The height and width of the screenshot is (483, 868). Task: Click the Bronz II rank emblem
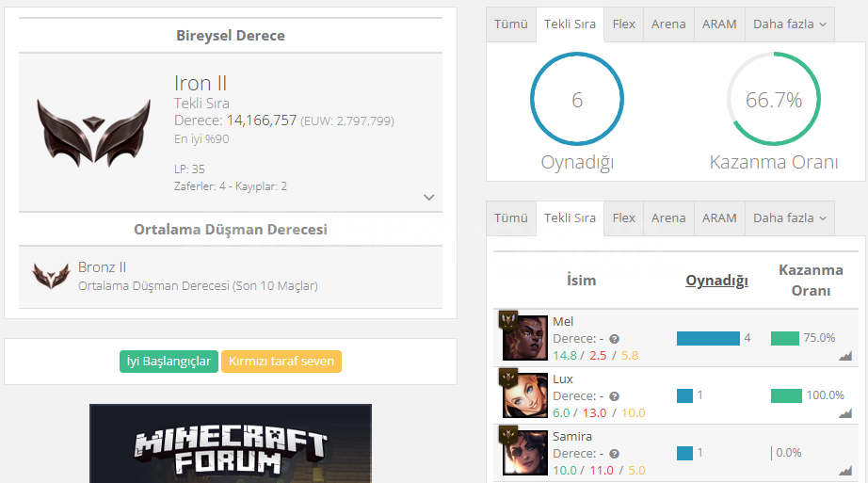(51, 276)
